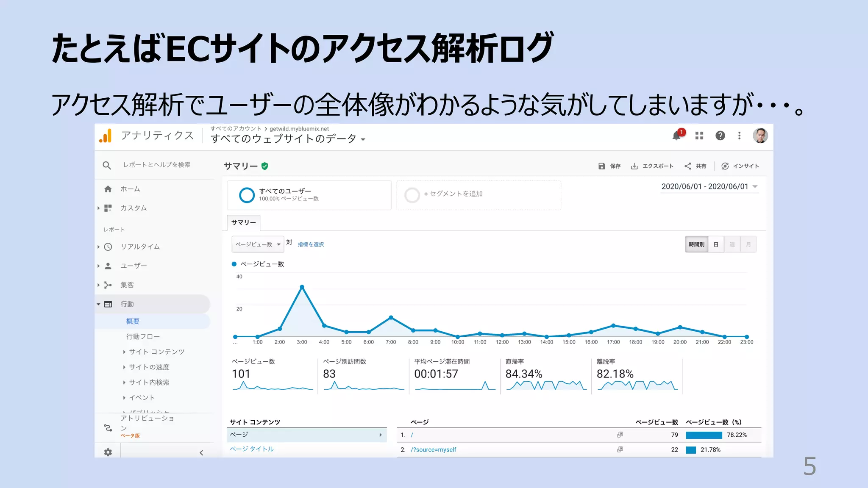
Task: Click the help question mark icon
Action: [720, 136]
